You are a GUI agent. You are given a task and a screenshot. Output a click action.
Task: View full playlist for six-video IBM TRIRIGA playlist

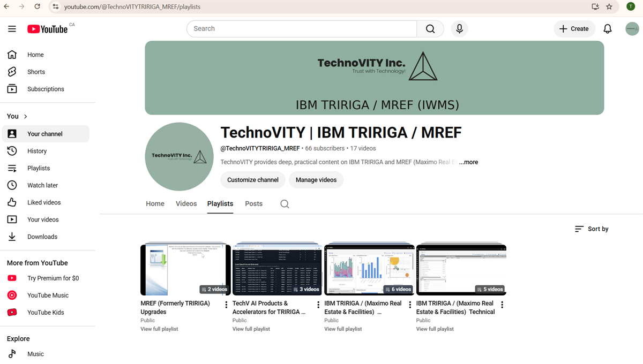coord(343,329)
